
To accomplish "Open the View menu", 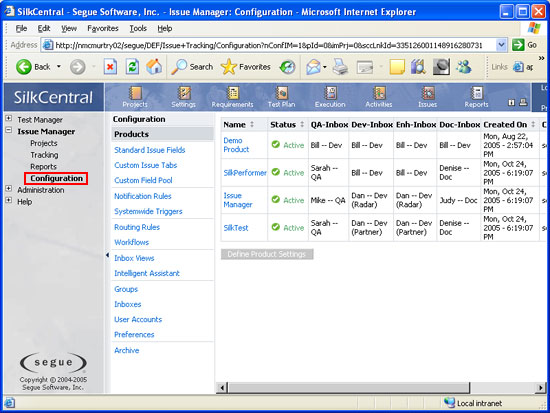I will point(69,28).
